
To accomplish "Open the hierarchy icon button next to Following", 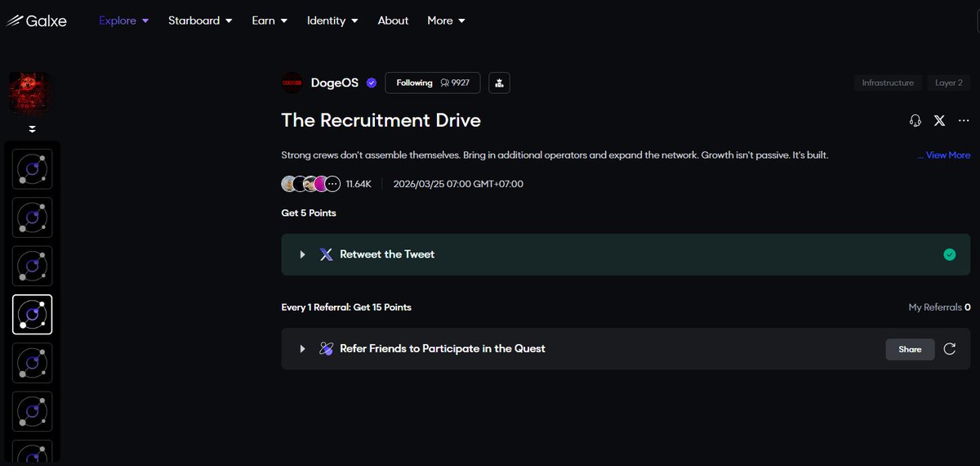I will [500, 83].
